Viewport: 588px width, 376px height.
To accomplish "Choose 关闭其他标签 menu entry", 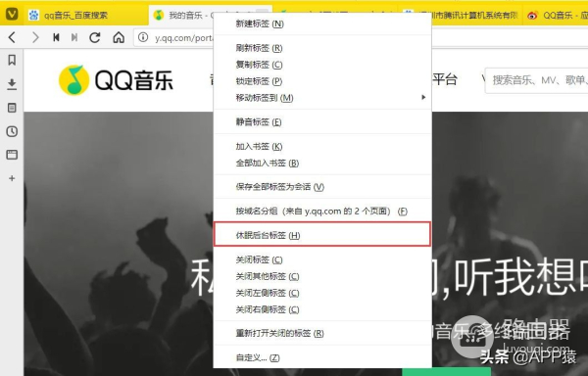I will [x=322, y=276].
